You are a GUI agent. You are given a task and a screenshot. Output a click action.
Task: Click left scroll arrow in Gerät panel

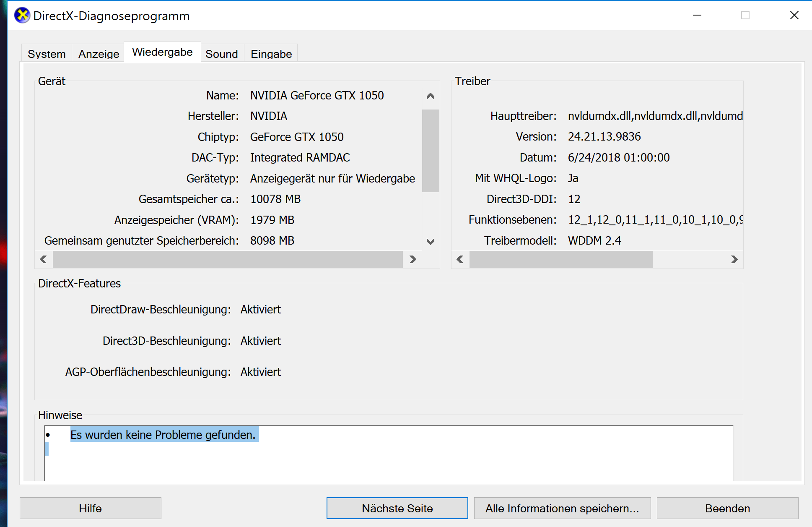[x=43, y=259]
